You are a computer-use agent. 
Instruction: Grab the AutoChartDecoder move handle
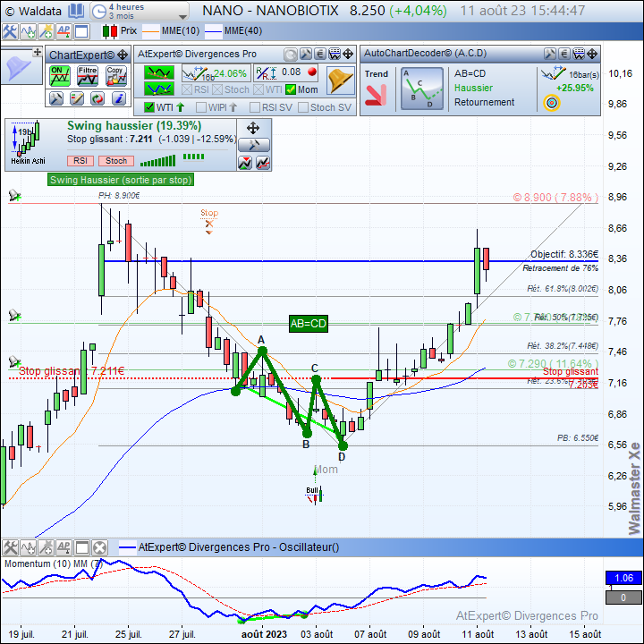tap(592, 54)
